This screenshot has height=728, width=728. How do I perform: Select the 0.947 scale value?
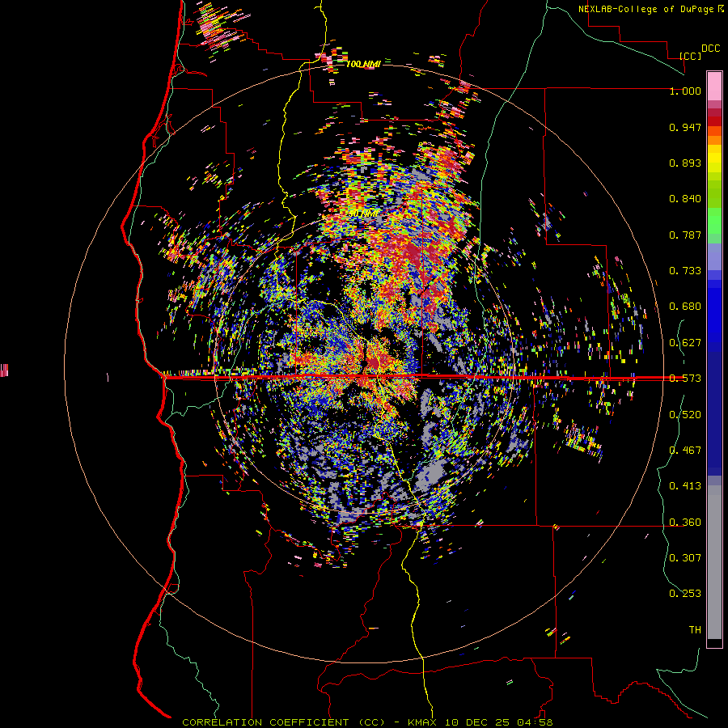685,127
